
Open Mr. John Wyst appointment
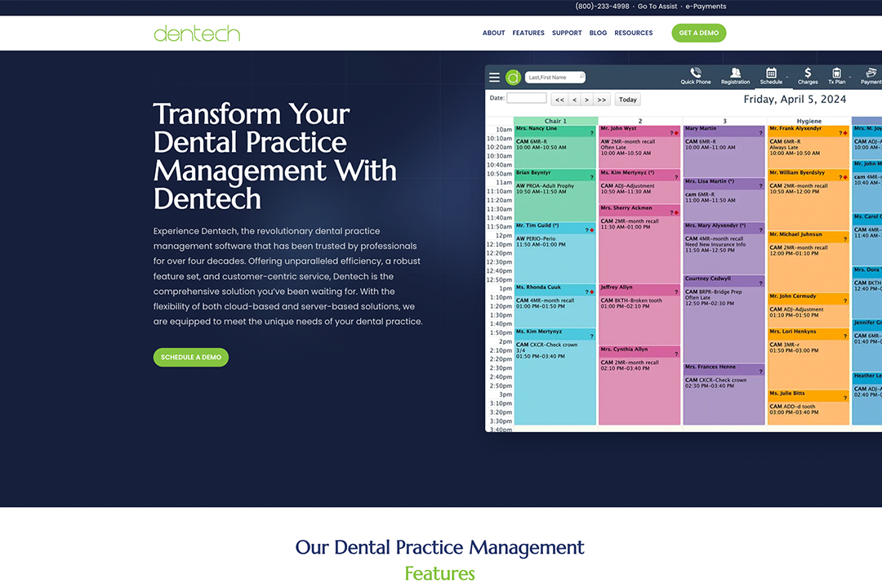click(639, 146)
